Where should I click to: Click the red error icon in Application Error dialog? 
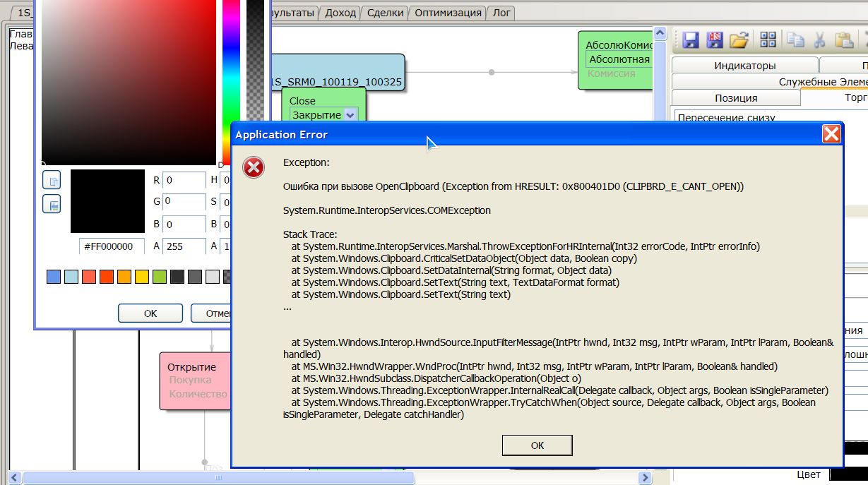click(254, 167)
